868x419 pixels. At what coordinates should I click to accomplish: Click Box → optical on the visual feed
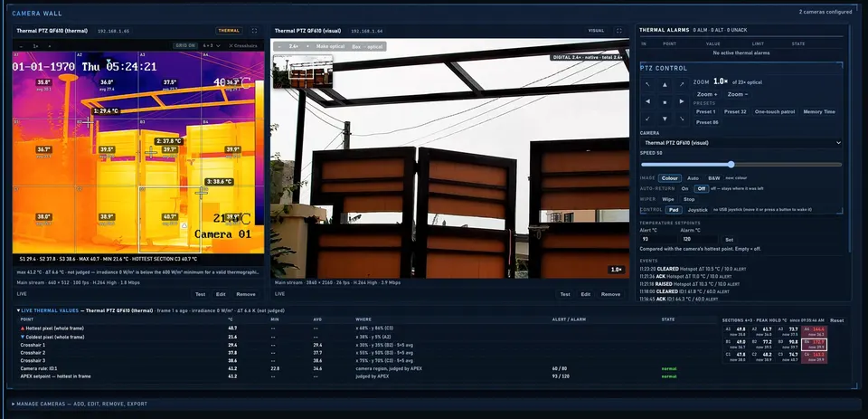click(x=368, y=46)
